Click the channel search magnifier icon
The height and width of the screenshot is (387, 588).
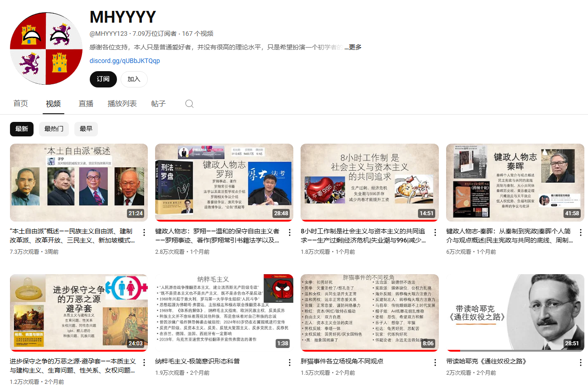[190, 104]
